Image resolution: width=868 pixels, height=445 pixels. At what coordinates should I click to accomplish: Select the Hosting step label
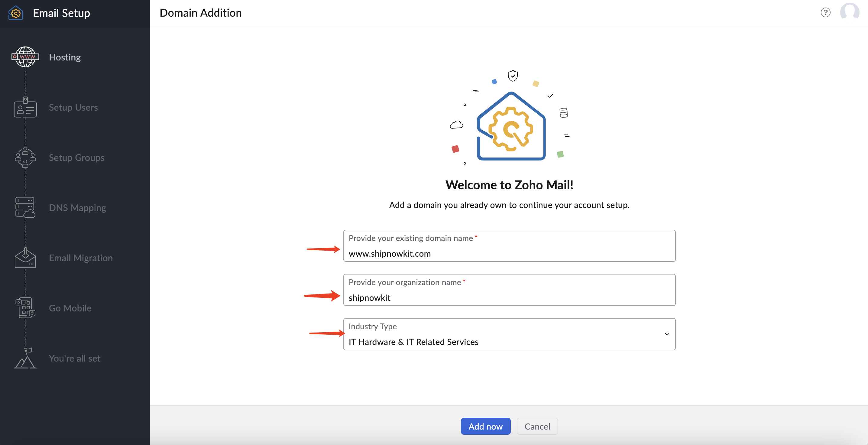click(x=65, y=57)
